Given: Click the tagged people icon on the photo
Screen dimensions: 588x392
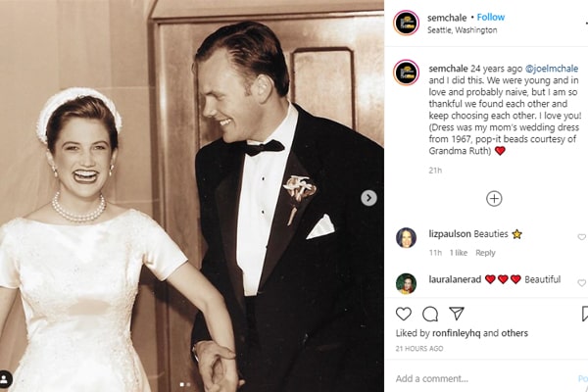Looking at the screenshot, I should tap(7, 378).
